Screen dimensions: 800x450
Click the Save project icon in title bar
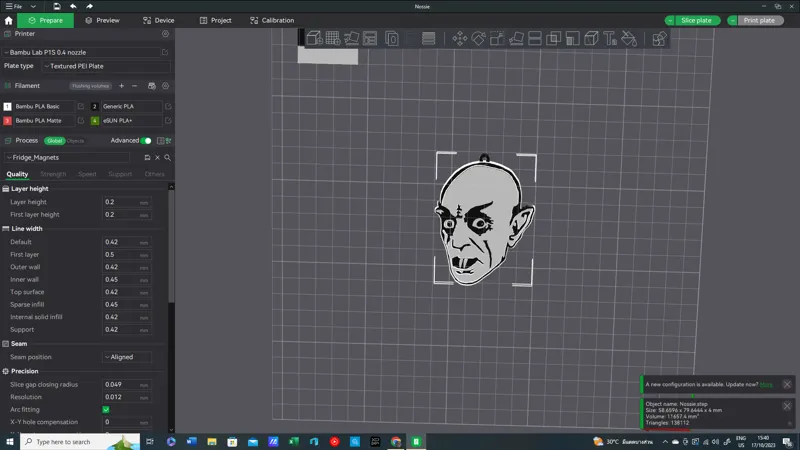pyautogui.click(x=57, y=6)
